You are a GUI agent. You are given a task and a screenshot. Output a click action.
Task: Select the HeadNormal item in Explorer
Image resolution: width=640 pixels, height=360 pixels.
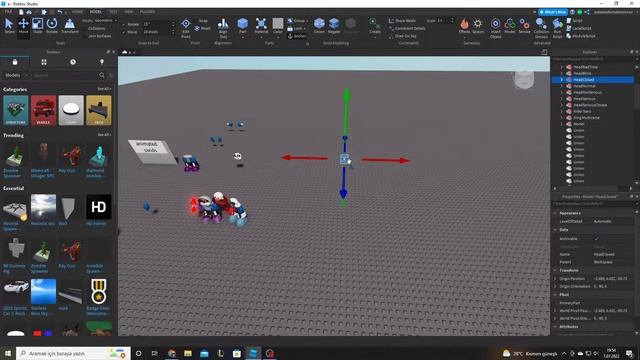pyautogui.click(x=584, y=86)
